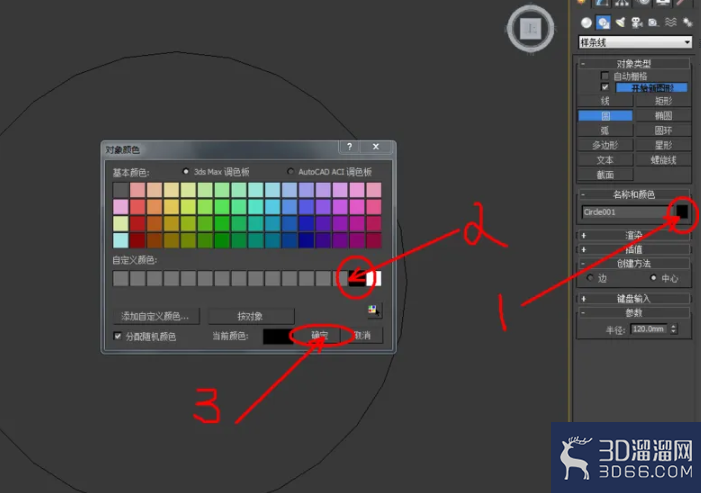Collapse the 名称和颜色 rollout
701x493 pixels.
pyautogui.click(x=633, y=194)
